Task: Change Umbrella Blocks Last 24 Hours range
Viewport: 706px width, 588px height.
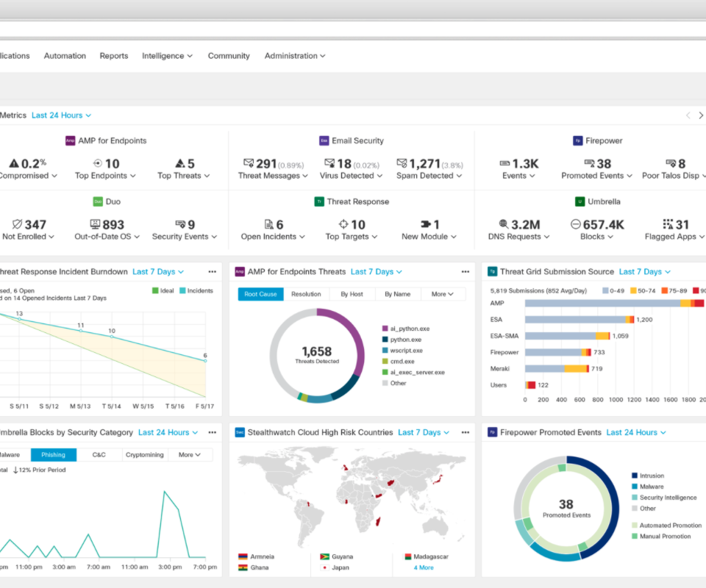Action: [x=168, y=432]
